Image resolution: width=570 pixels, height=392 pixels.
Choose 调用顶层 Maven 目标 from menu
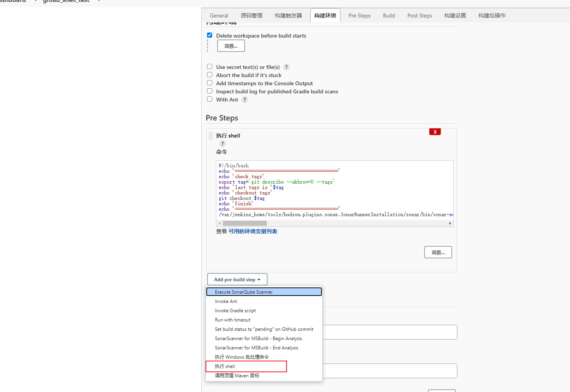[x=264, y=376]
